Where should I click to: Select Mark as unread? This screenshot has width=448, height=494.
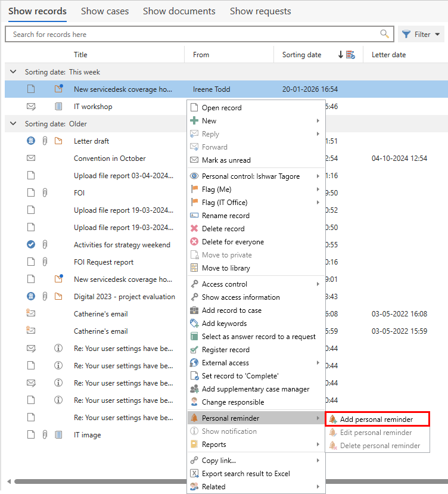point(256,160)
